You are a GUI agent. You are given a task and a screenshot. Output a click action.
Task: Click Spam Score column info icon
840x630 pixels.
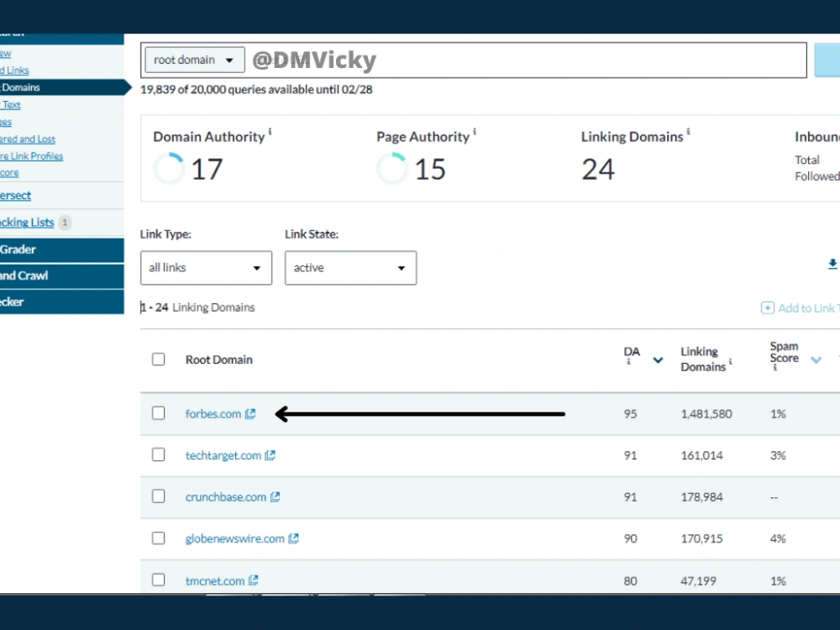point(774,368)
